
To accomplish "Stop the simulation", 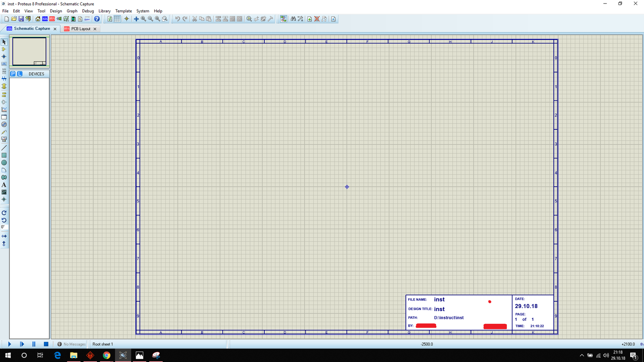I will click(x=46, y=344).
